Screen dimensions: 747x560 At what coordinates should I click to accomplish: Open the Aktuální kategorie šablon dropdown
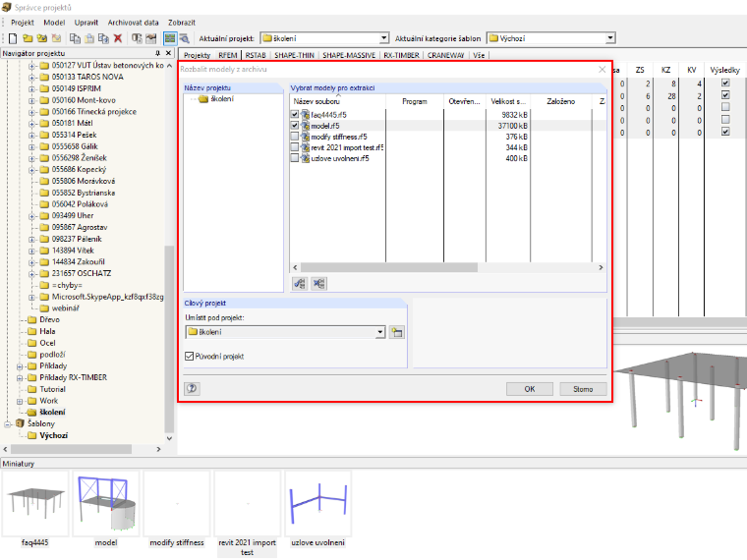(610, 38)
